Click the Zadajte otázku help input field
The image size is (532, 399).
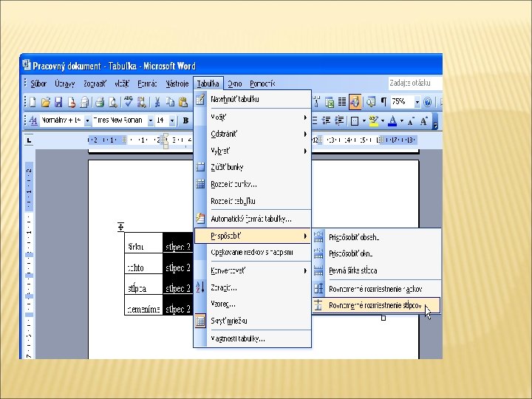pos(415,83)
